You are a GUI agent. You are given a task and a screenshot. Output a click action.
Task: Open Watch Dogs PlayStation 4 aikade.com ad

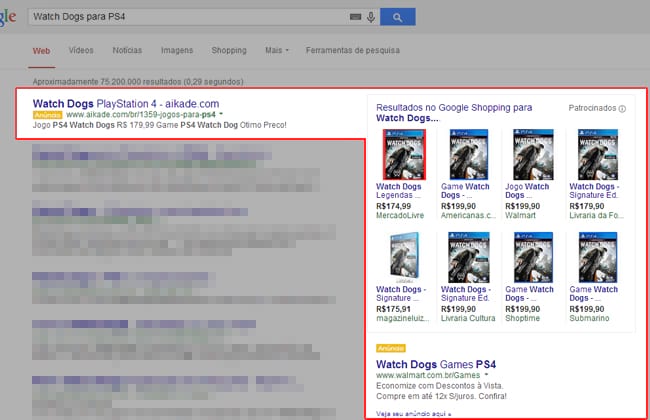click(x=126, y=104)
